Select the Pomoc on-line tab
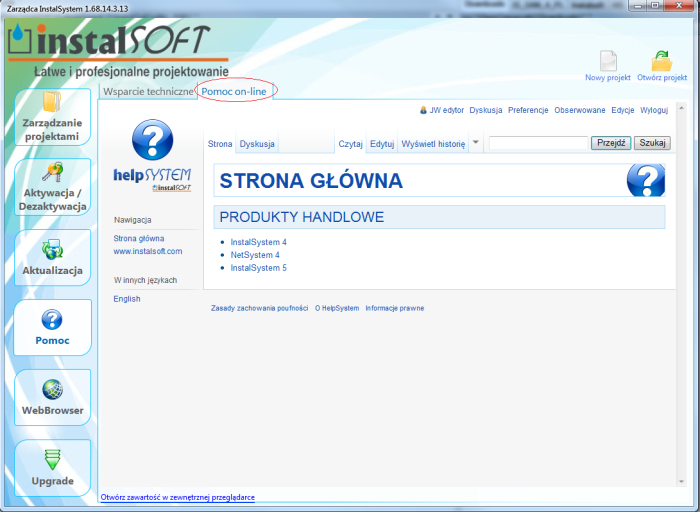Image resolution: width=700 pixels, height=512 pixels. tap(234, 92)
